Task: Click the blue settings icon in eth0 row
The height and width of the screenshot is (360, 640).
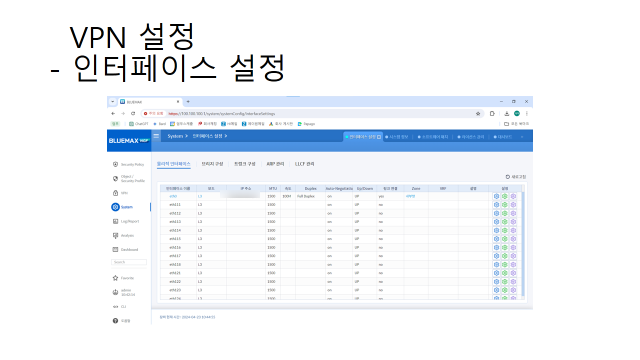Action: click(x=496, y=196)
